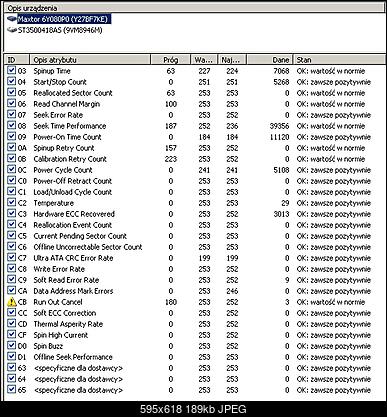Select the Maxtor 6Y080P0 drive icon
Image resolution: width=387 pixels, height=417 pixels.
coord(12,19)
